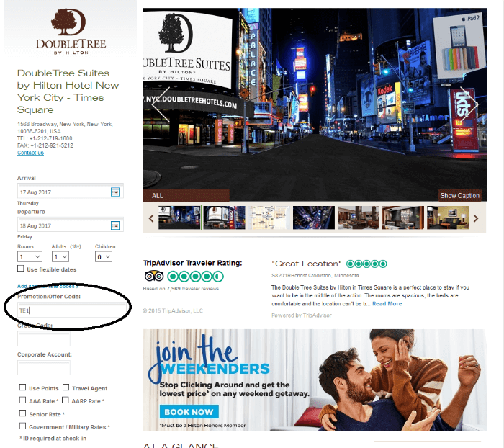Click Read More in the review
Image resolution: width=504 pixels, height=448 pixels.
(387, 304)
